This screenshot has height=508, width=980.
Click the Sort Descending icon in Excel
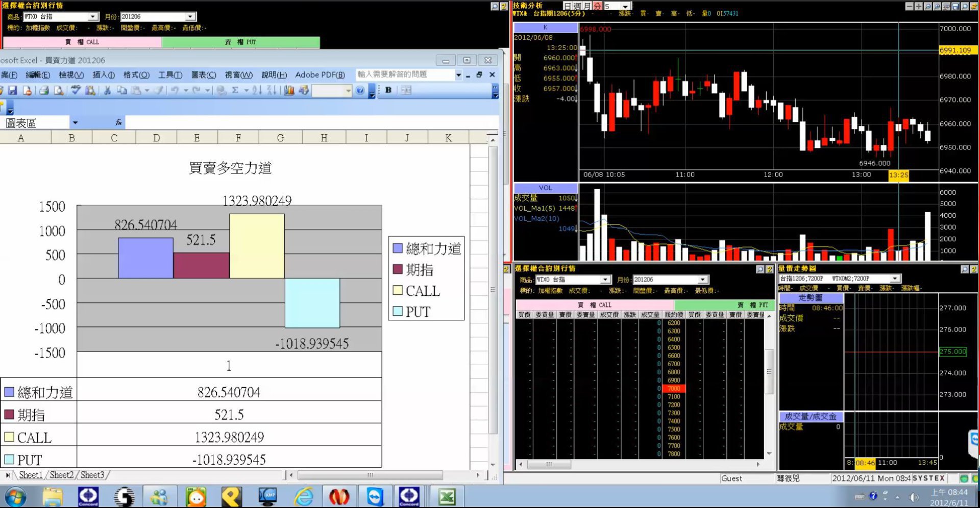tap(272, 90)
